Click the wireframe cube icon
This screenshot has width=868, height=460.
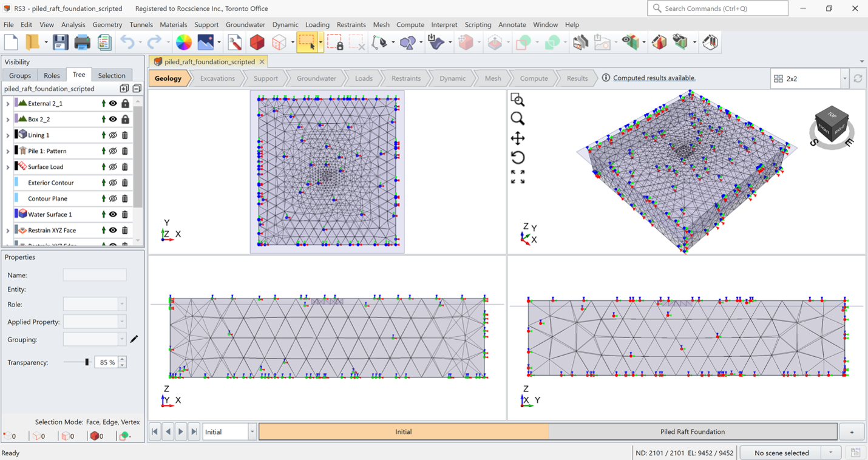[279, 42]
